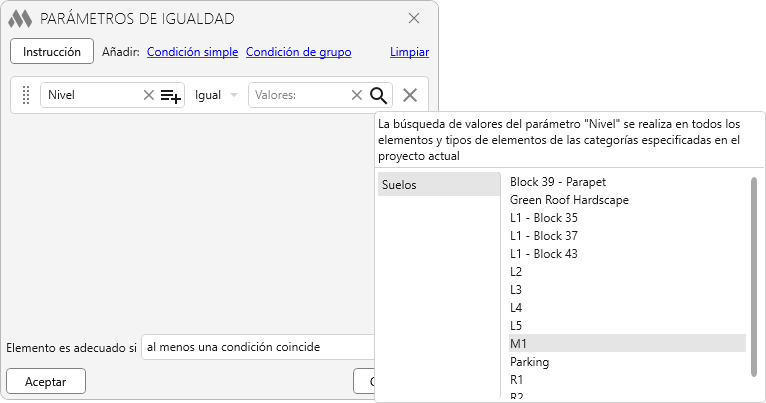The image size is (766, 403).
Task: Open the 'al menos una condición coincide' dropdown
Action: pyautogui.click(x=258, y=347)
